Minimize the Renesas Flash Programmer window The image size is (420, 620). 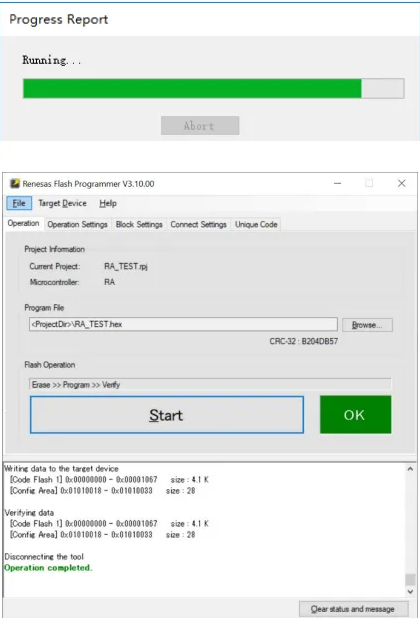pyautogui.click(x=337, y=183)
